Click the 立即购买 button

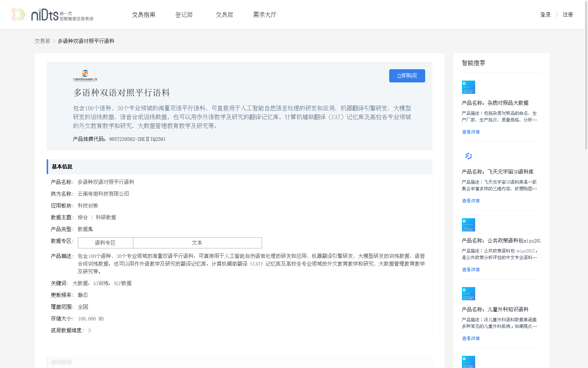click(407, 76)
